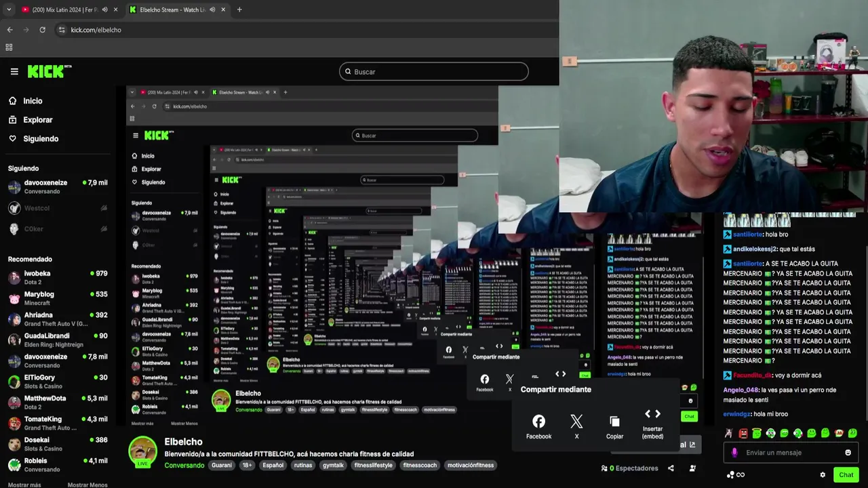Open the emoji picker in message box
This screenshot has width=868, height=488.
point(848,453)
